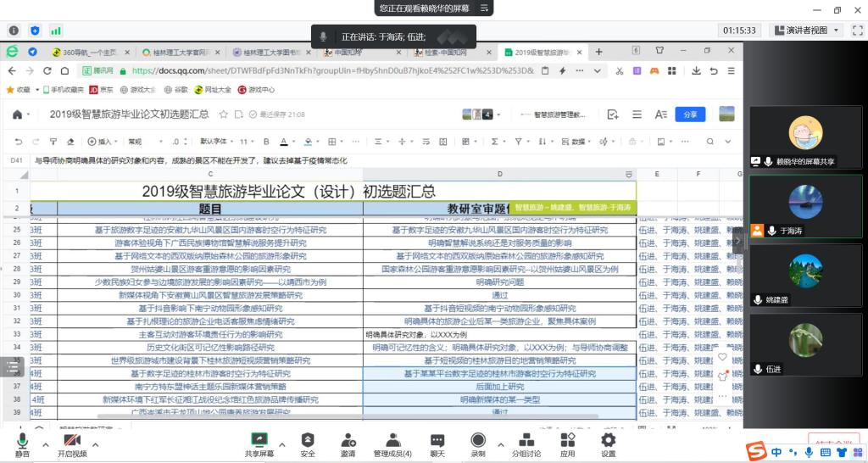
Task: Open the 京东 bookmark link
Action: (x=102, y=89)
